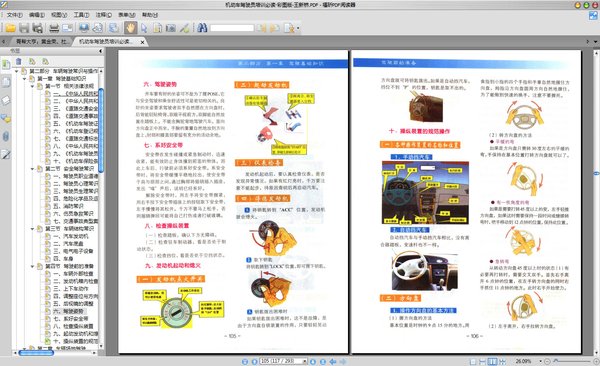
Task: Open the zoom percentage dropdown
Action: click(540, 361)
